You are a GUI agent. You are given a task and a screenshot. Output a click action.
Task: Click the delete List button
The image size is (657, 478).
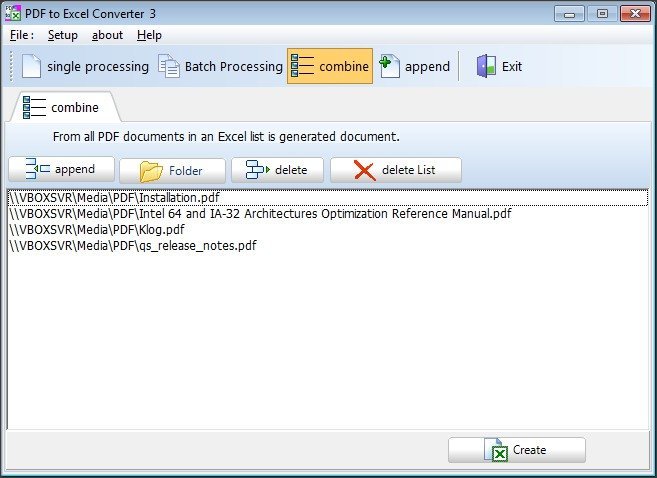point(396,170)
